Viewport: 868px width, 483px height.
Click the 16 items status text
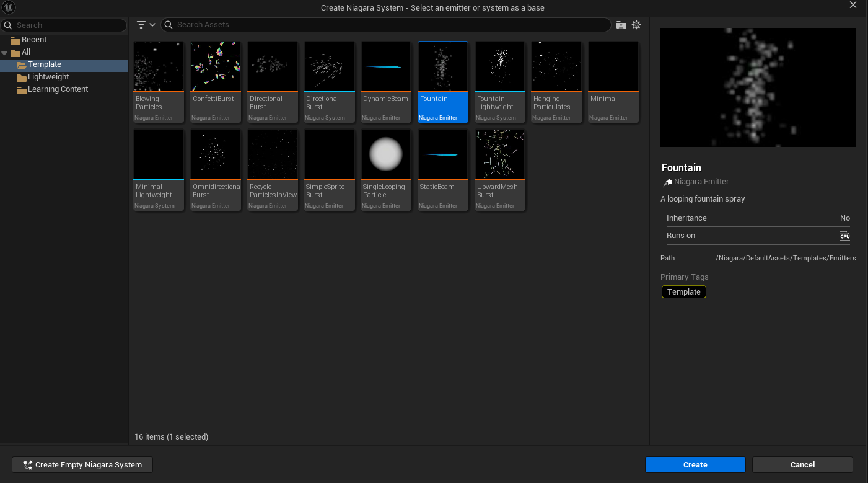(x=172, y=437)
